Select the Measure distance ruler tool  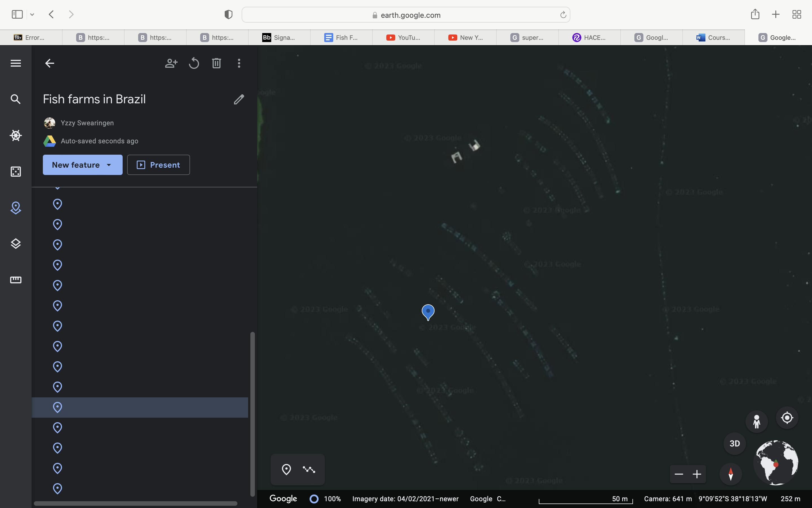pyautogui.click(x=16, y=280)
